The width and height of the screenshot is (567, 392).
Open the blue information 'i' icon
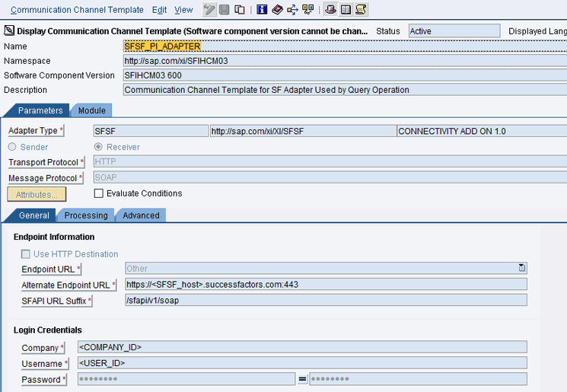[x=262, y=10]
